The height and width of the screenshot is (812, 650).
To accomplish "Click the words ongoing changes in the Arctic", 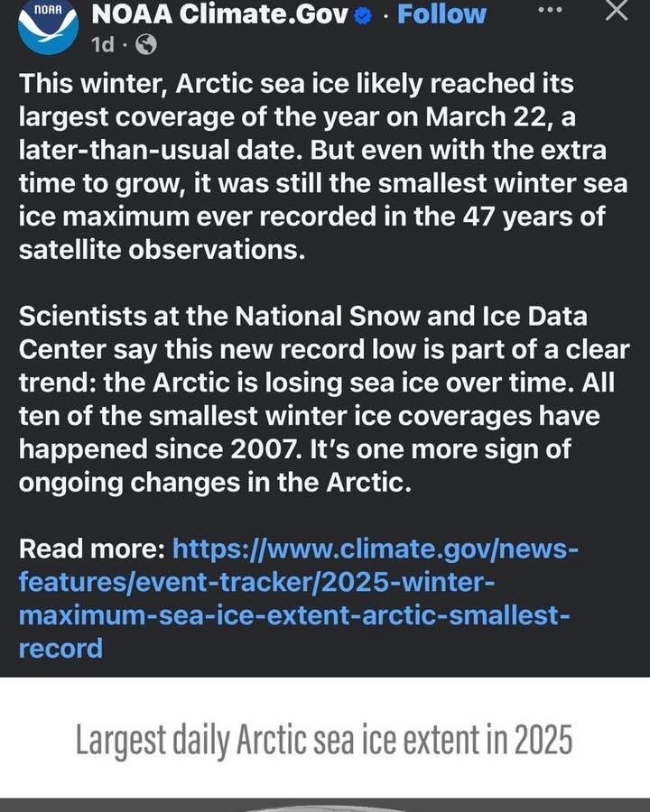I will (x=215, y=484).
